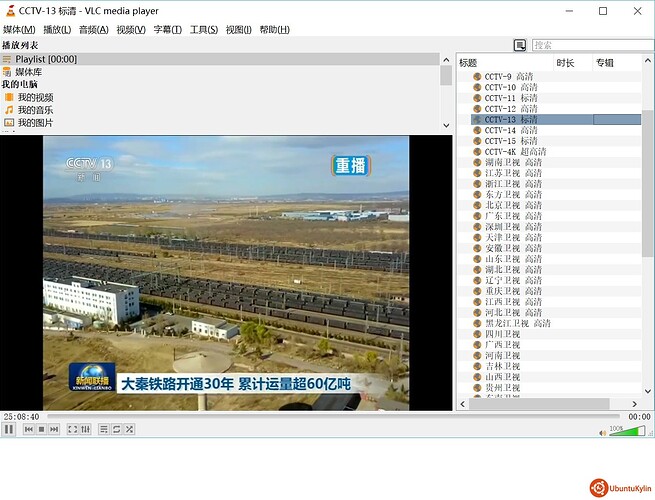Image resolution: width=655 pixels, height=500 pixels.
Task: Click icon beside 贵州卫视 row
Action: pyautogui.click(x=477, y=388)
